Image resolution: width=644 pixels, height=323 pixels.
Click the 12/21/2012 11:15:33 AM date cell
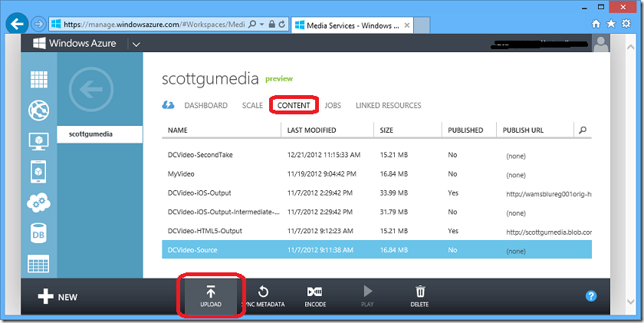[x=324, y=155]
